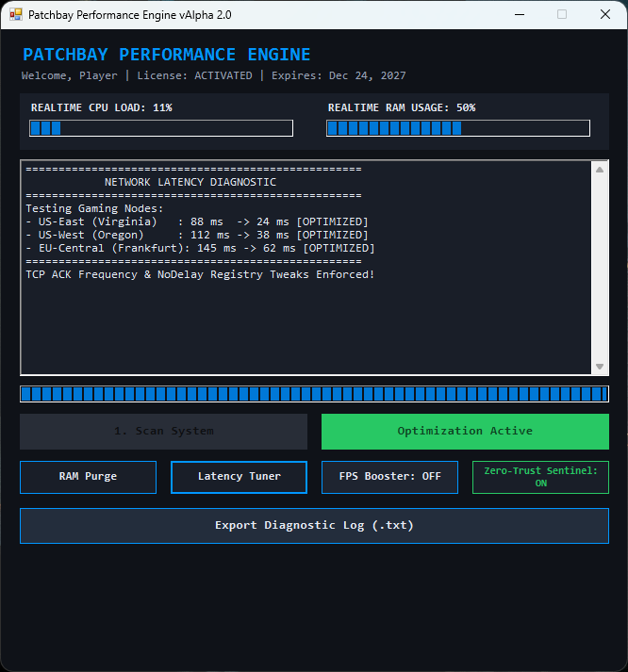Viewport: 628px width, 672px height.
Task: Click the scrollbar up arrow in log panel
Action: pos(600,170)
